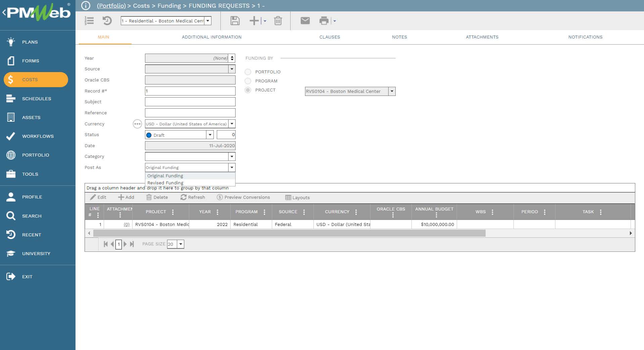Switch to the CLAUSES tab
The width and height of the screenshot is (644, 350).
pyautogui.click(x=330, y=37)
